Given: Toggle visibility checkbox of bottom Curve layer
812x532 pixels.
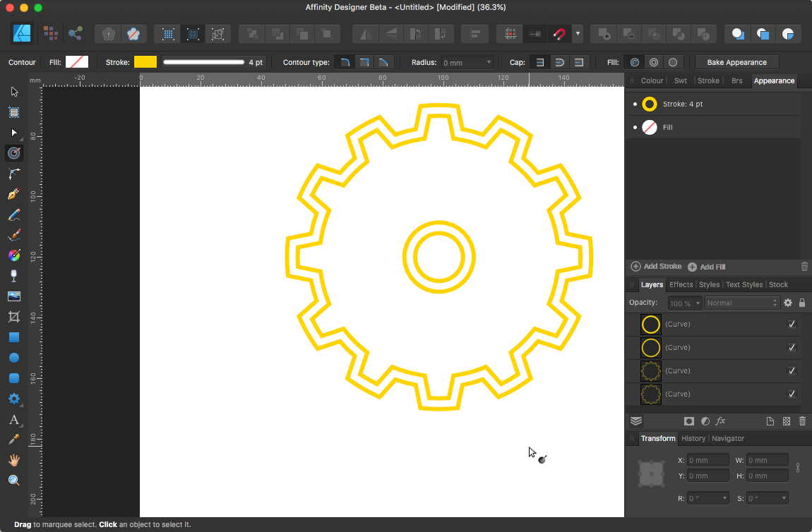Looking at the screenshot, I should [x=792, y=394].
